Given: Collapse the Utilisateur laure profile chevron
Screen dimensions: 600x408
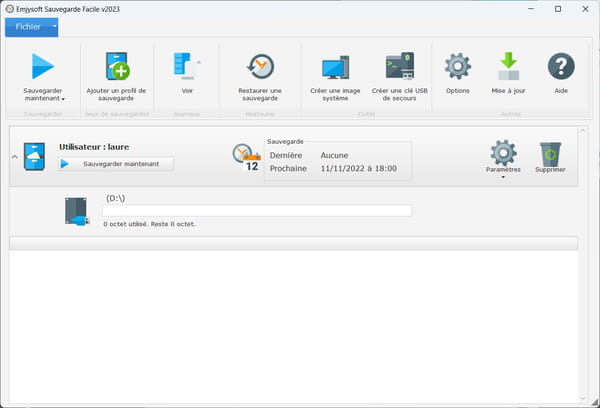Looking at the screenshot, I should (15, 157).
